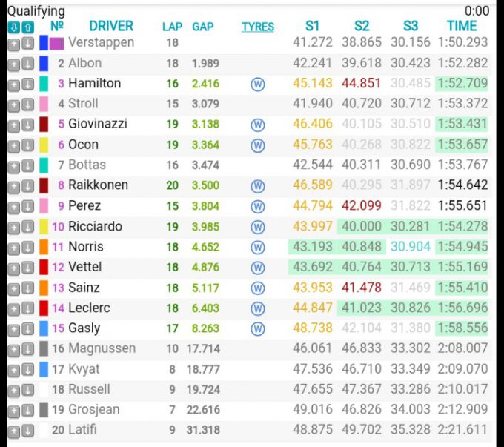Click the down-arrow icon beside Latifi

(27, 431)
